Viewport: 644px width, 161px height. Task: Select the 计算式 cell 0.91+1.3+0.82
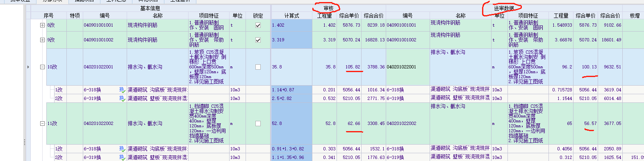(291, 149)
